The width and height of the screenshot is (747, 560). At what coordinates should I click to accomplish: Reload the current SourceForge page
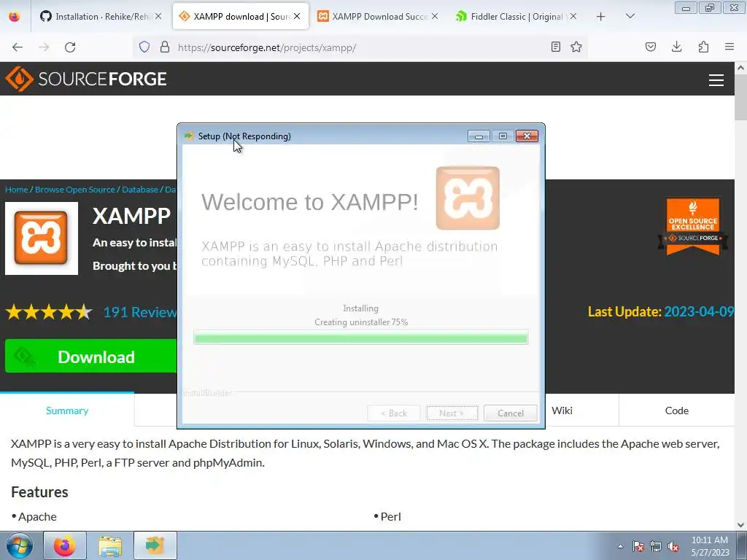[70, 47]
